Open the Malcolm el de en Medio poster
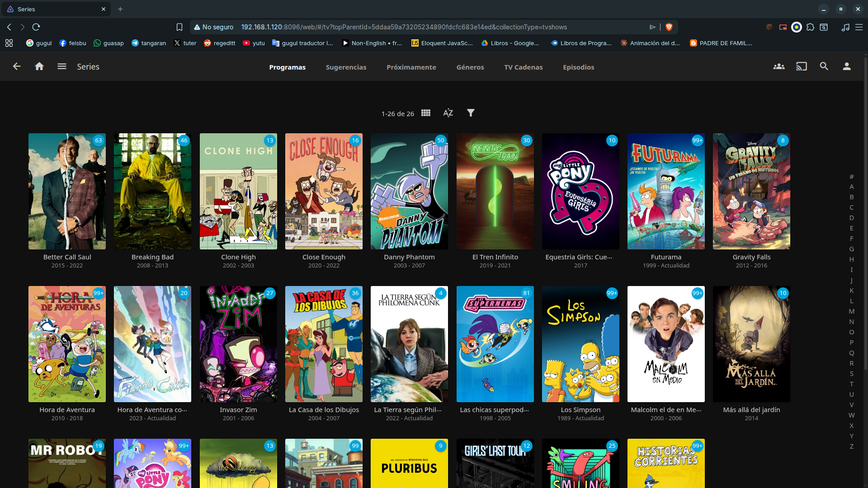868x488 pixels. (666, 344)
